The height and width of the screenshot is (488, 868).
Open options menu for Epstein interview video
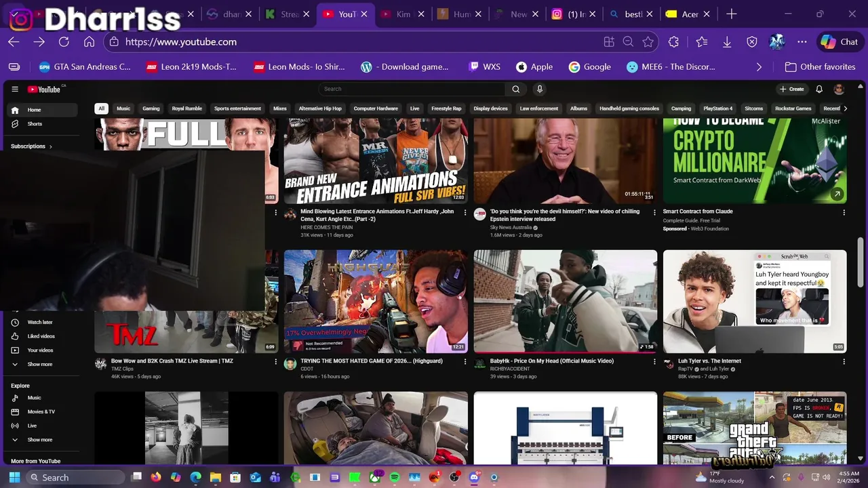point(654,212)
